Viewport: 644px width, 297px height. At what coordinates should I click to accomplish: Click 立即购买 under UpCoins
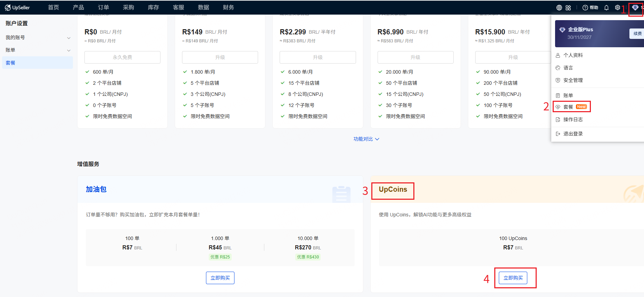(513, 278)
